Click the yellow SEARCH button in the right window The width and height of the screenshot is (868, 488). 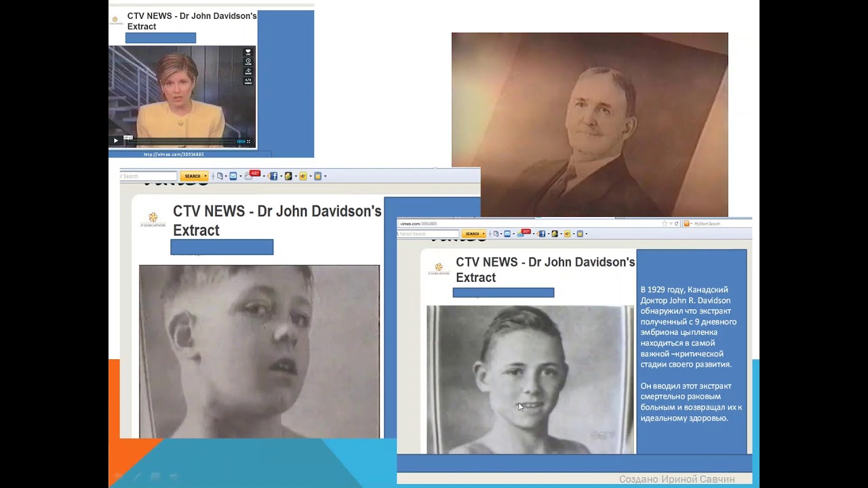click(x=473, y=234)
